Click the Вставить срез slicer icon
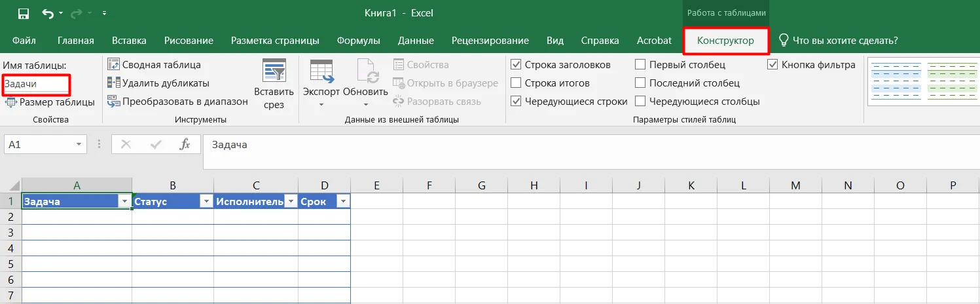 (274, 70)
